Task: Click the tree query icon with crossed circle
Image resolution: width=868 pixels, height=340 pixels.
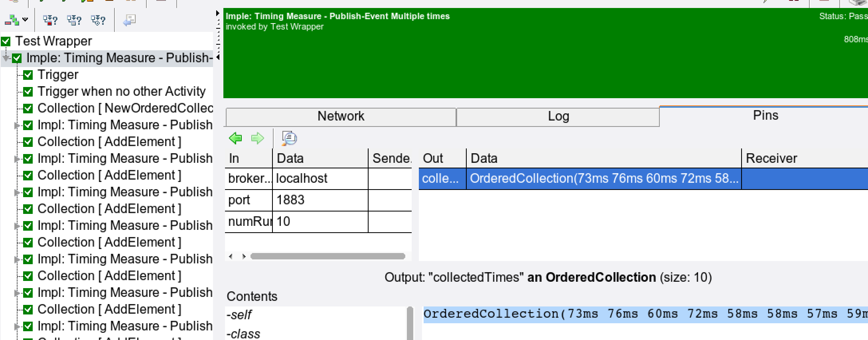Action: (98, 20)
